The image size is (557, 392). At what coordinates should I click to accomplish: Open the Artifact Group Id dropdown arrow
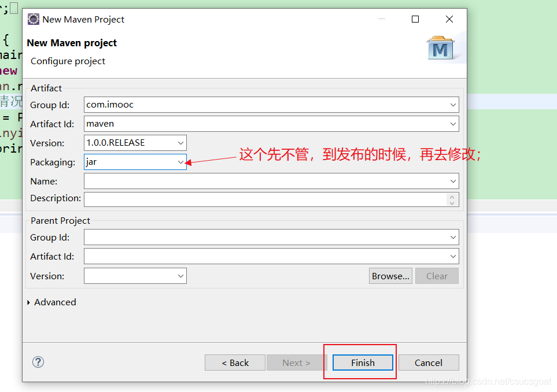coord(453,105)
